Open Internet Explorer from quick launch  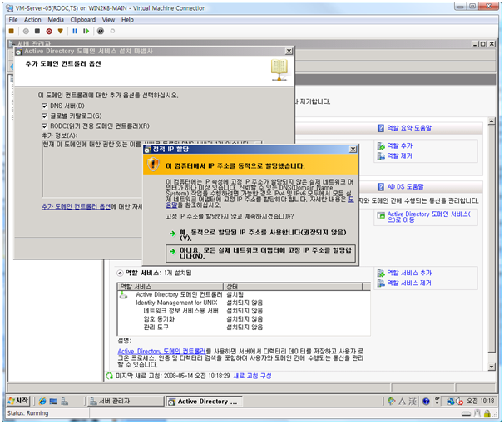click(x=42, y=401)
